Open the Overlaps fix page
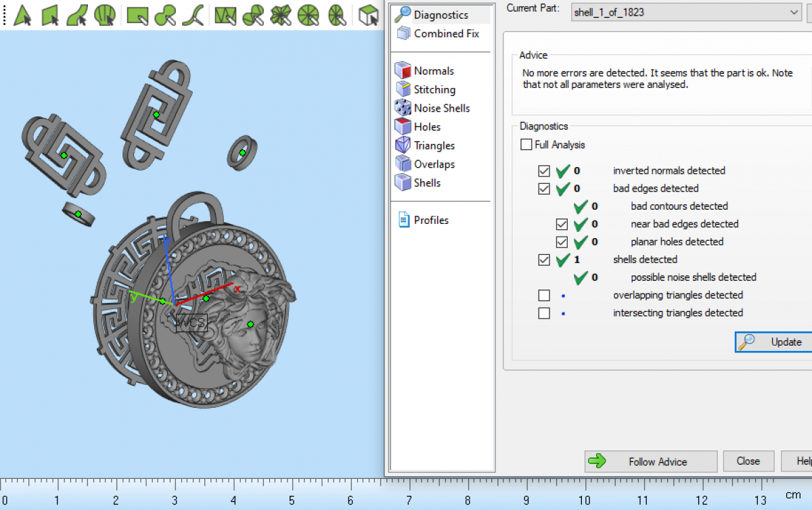The height and width of the screenshot is (510, 812). [x=434, y=164]
